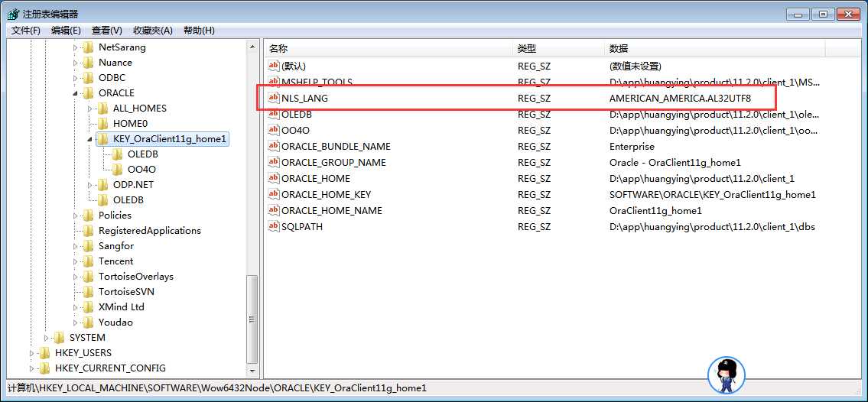Sort by the 名称 column header
This screenshot has height=402, width=868.
pos(388,49)
